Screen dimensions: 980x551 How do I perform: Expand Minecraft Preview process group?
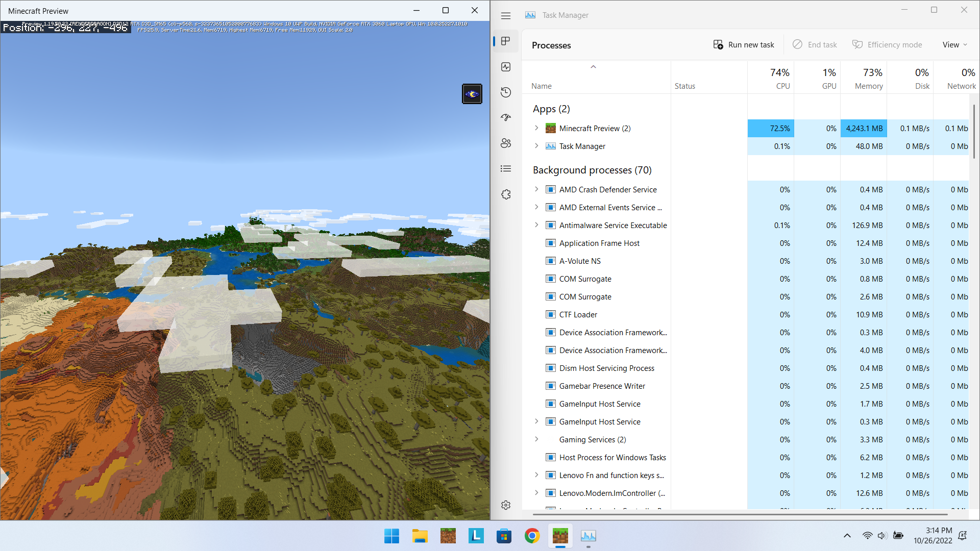tap(536, 128)
